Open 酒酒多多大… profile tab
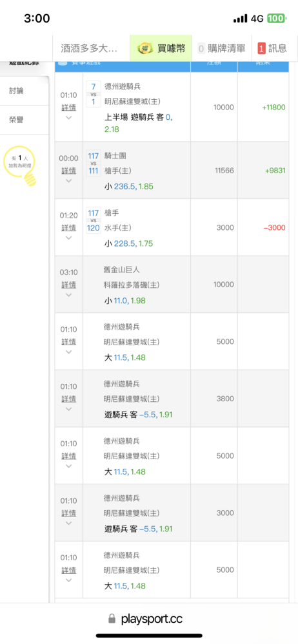The width and height of the screenshot is (298, 644). (92, 48)
